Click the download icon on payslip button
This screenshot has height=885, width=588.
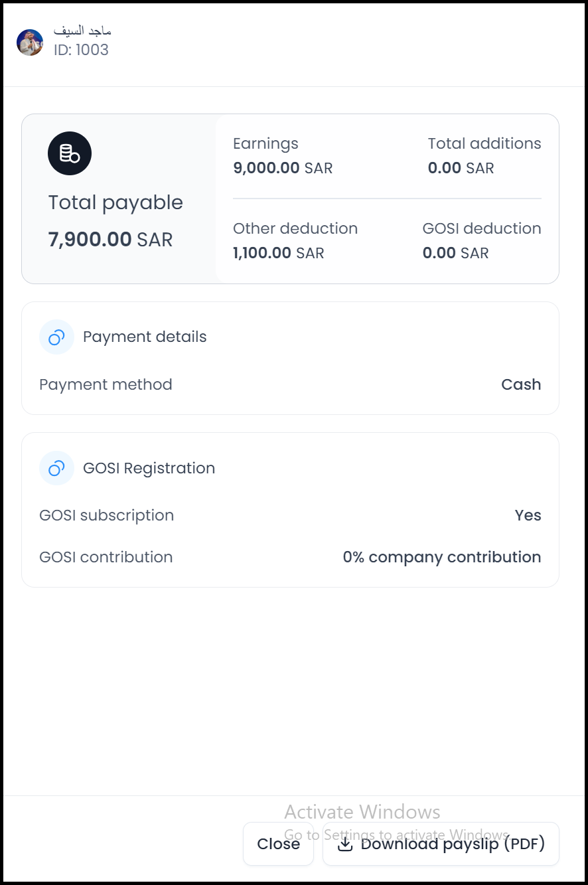[x=344, y=845]
